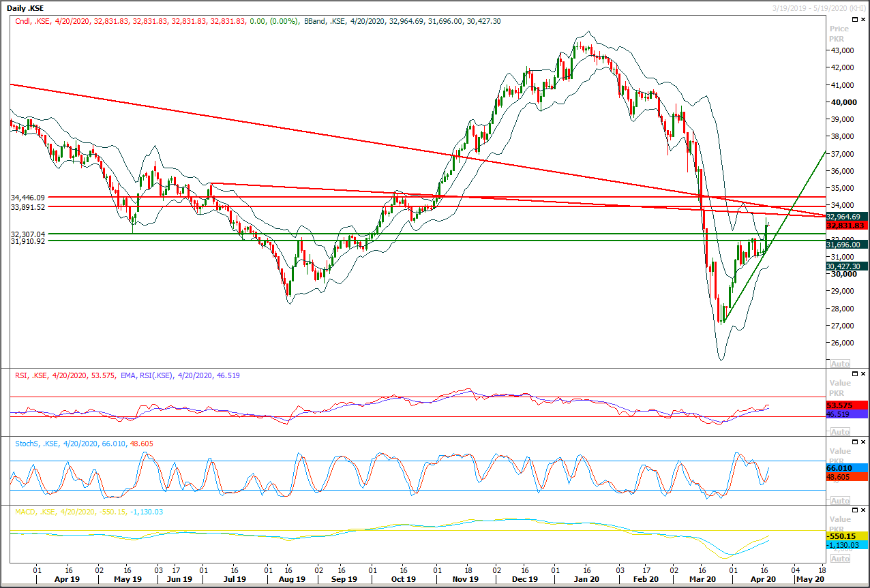Screen dimensions: 870x588
Task: Click the 26,000 price axis label
Action: click(843, 343)
